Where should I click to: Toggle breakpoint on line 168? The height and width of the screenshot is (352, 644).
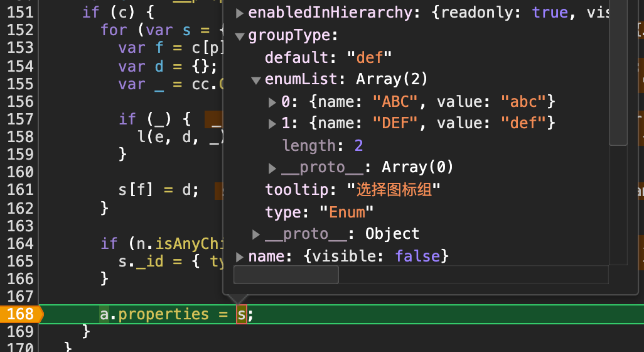coord(20,314)
